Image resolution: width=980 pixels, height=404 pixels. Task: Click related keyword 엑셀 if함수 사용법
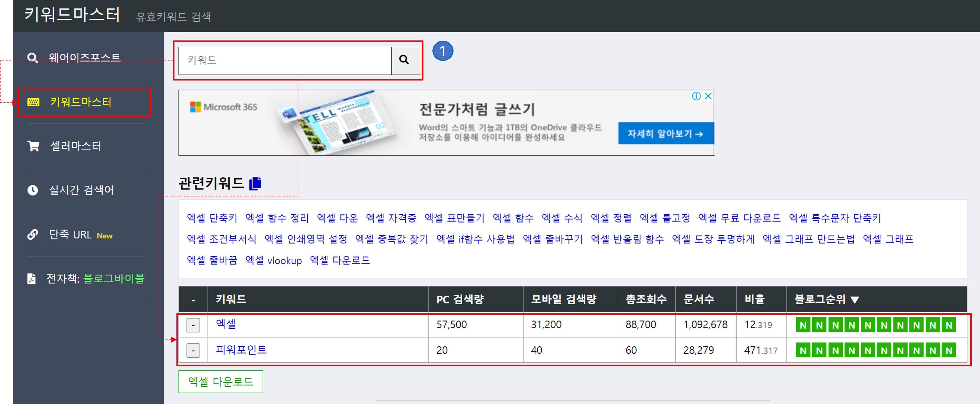click(x=475, y=239)
